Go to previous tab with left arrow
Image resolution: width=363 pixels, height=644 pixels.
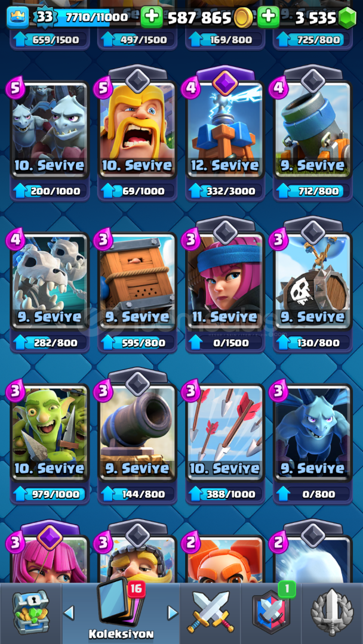[x=69, y=613]
